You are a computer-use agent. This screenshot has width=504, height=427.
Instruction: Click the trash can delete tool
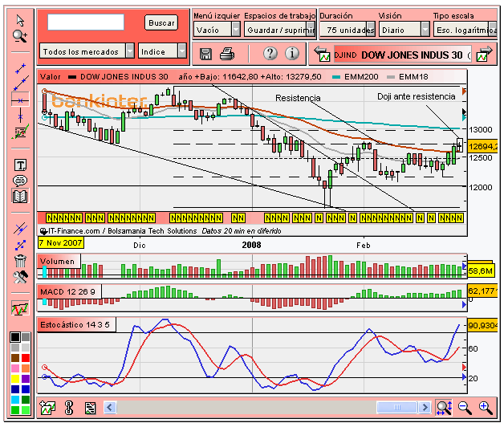pyautogui.click(x=20, y=261)
